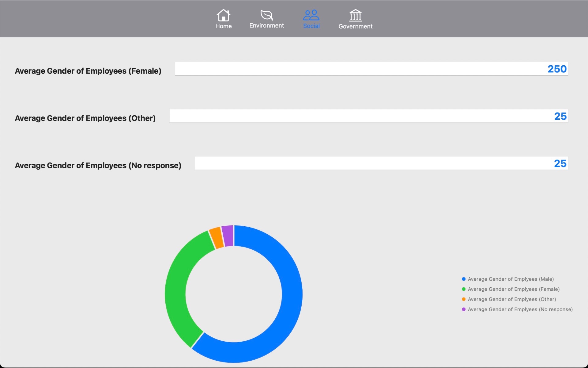Click the Home house icon
Viewport: 588px width, 368px height.
[x=223, y=15]
